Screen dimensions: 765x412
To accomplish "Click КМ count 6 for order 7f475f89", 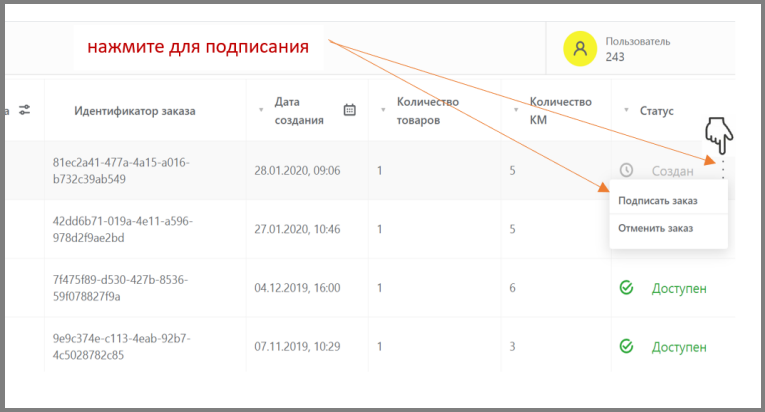I will tap(512, 288).
